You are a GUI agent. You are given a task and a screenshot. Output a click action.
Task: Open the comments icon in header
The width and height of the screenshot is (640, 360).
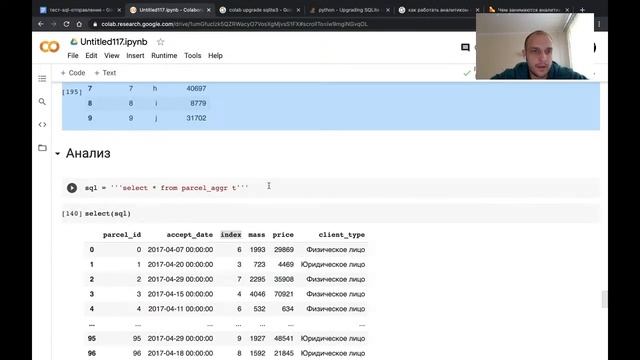tap(465, 47)
